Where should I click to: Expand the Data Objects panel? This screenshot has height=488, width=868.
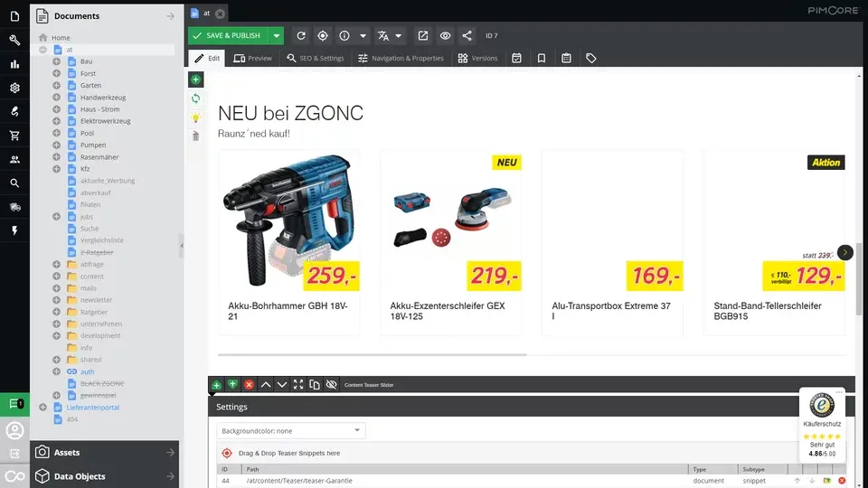(105, 476)
